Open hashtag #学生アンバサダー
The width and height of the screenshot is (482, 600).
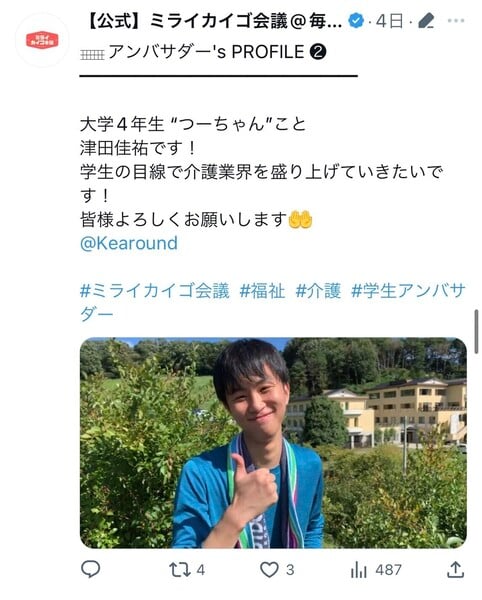[x=273, y=303]
